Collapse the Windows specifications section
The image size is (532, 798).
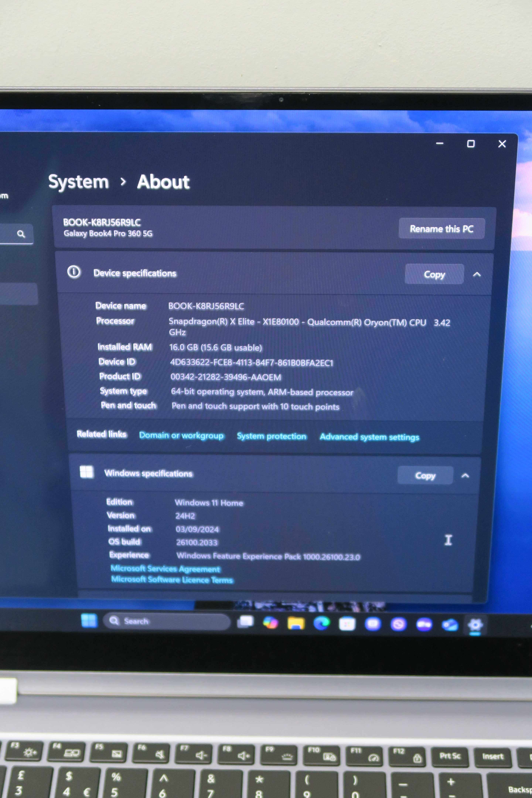point(465,476)
